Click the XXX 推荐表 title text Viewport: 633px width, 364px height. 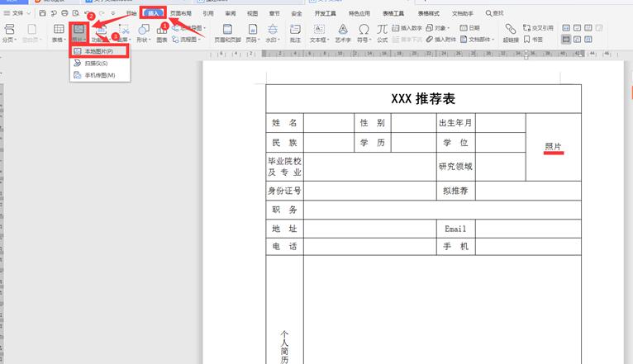pos(423,99)
